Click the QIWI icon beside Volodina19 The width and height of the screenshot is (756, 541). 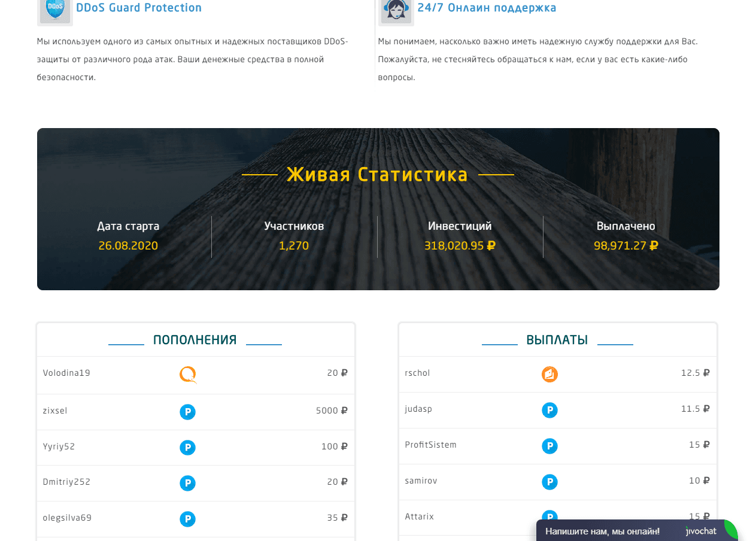(188, 375)
